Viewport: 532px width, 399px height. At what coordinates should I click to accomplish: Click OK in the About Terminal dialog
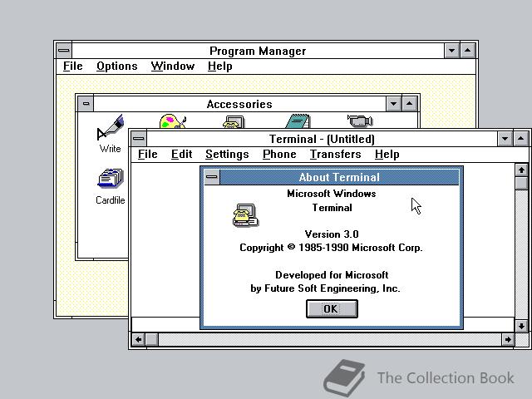pos(332,308)
